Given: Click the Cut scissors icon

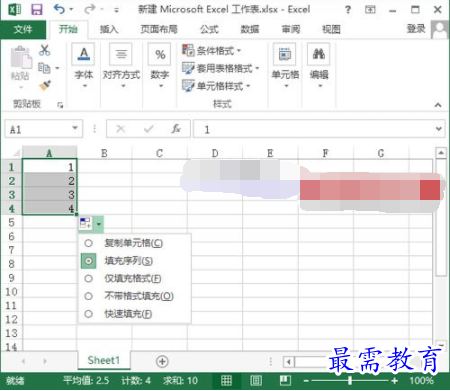Looking at the screenshot, I should point(44,50).
